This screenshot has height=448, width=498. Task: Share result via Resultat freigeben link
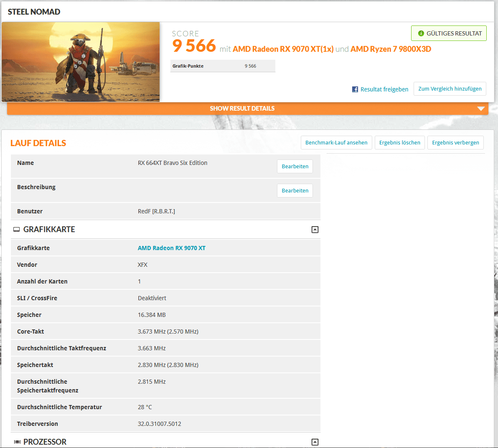tap(384, 89)
